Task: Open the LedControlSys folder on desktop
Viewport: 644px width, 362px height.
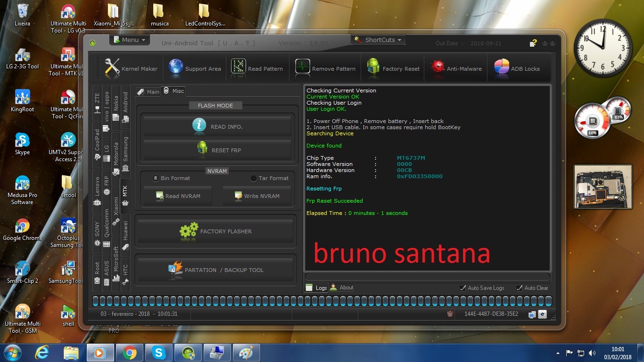Action: [x=205, y=15]
